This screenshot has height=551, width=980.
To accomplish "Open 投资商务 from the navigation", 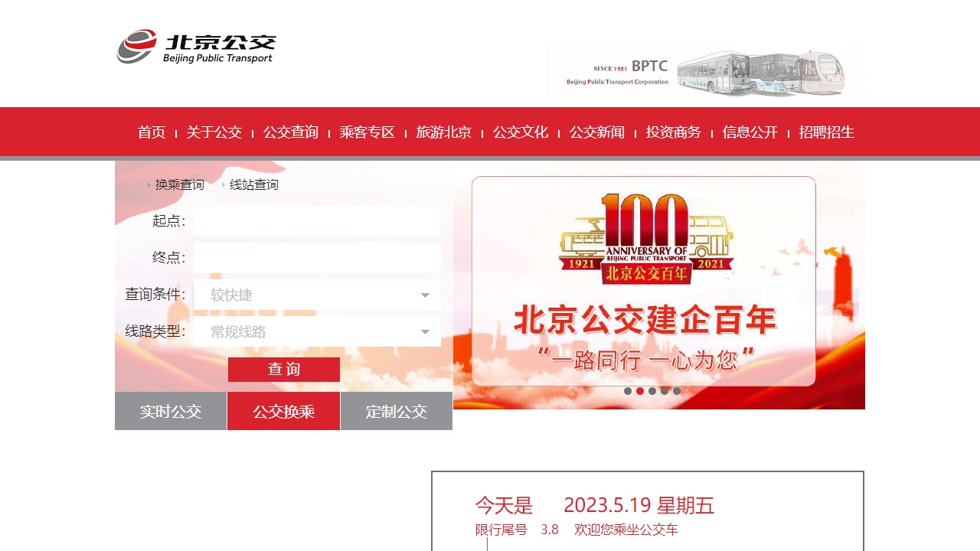I will pyautogui.click(x=674, y=132).
